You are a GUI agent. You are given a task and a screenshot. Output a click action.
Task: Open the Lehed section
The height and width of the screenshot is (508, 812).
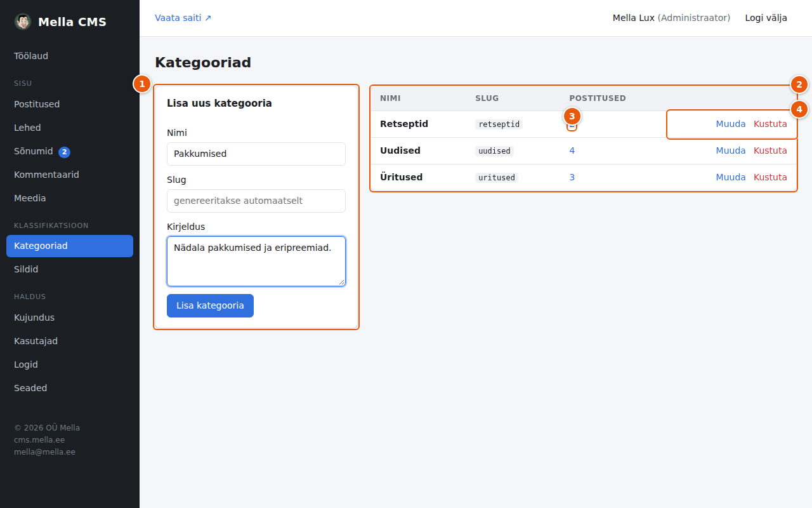(70, 128)
